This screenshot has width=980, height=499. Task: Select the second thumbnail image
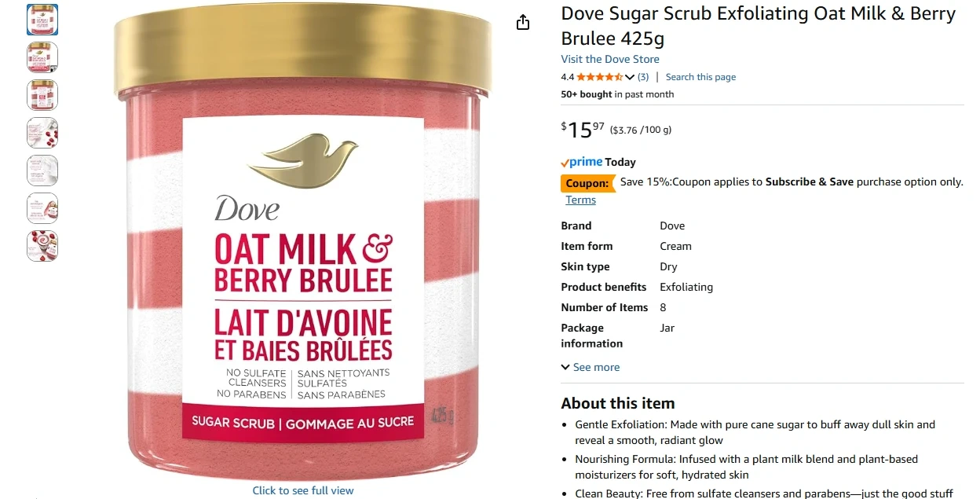42,57
